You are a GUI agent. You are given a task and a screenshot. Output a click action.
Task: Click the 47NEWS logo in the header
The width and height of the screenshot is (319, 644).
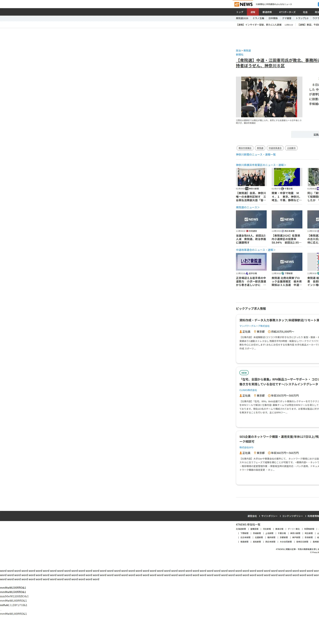tap(243, 4)
